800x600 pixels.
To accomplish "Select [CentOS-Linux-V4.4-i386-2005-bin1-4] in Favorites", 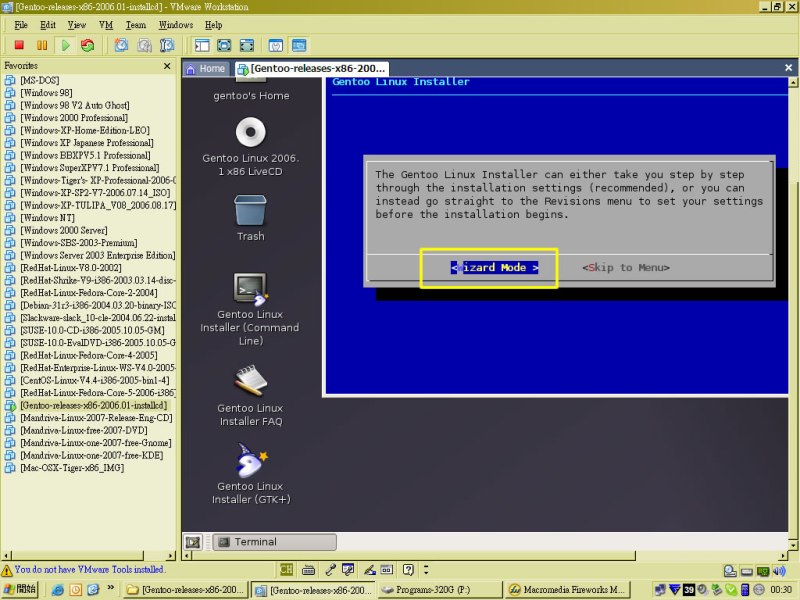I will 94,381.
